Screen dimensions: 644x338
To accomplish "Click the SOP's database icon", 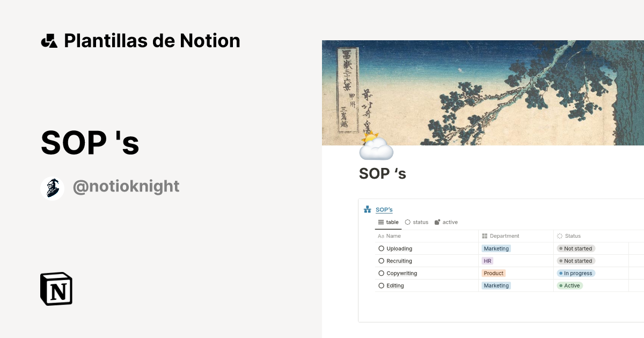I will (367, 209).
